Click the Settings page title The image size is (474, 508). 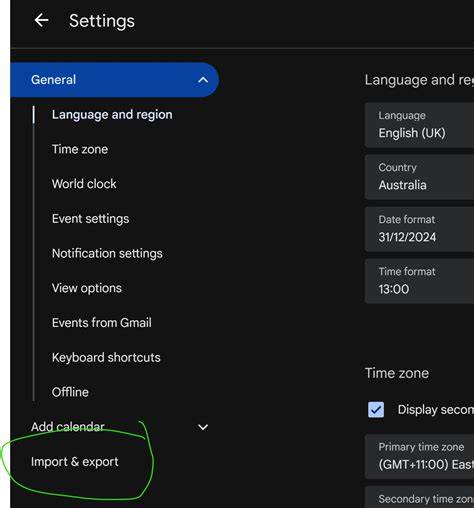pos(102,21)
